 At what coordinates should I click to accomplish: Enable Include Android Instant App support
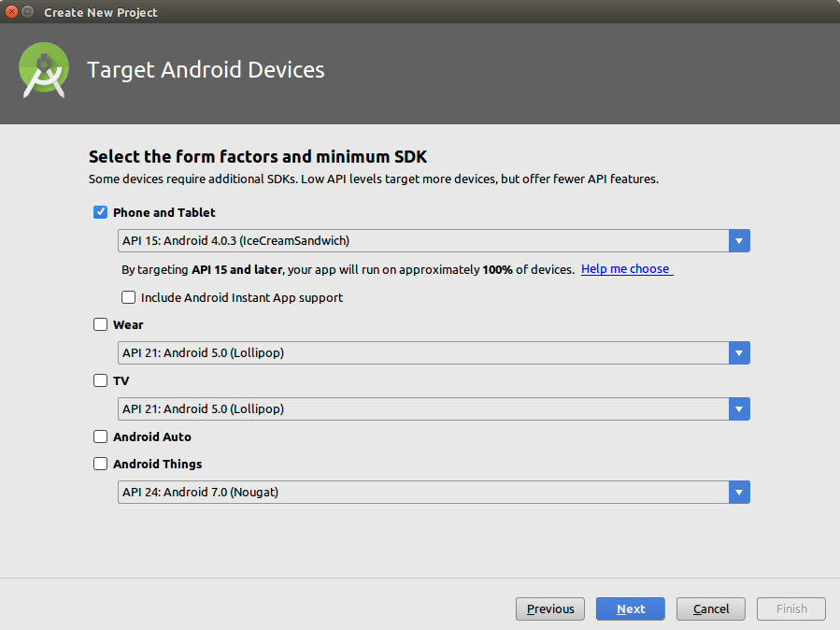[129, 297]
